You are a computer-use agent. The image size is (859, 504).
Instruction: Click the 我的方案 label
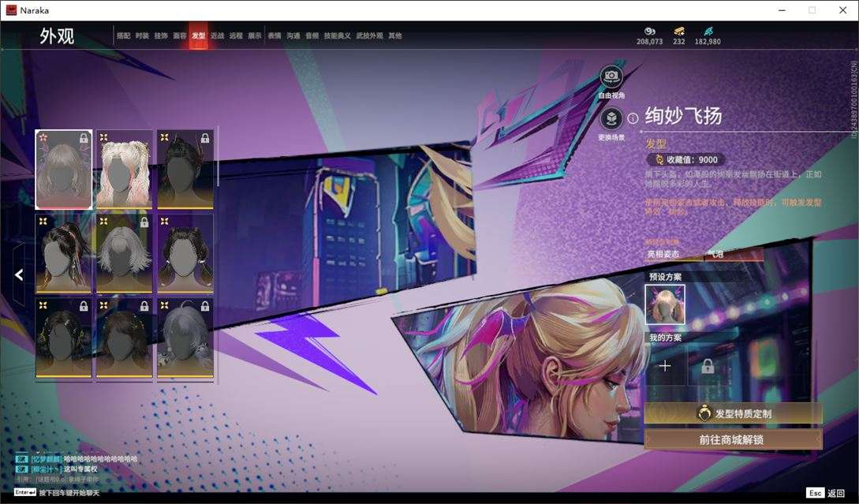[x=665, y=338]
